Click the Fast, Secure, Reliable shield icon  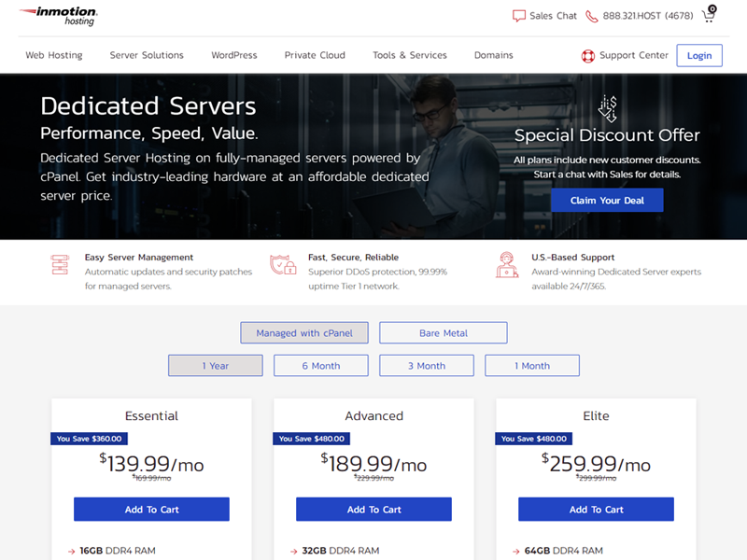click(x=283, y=265)
